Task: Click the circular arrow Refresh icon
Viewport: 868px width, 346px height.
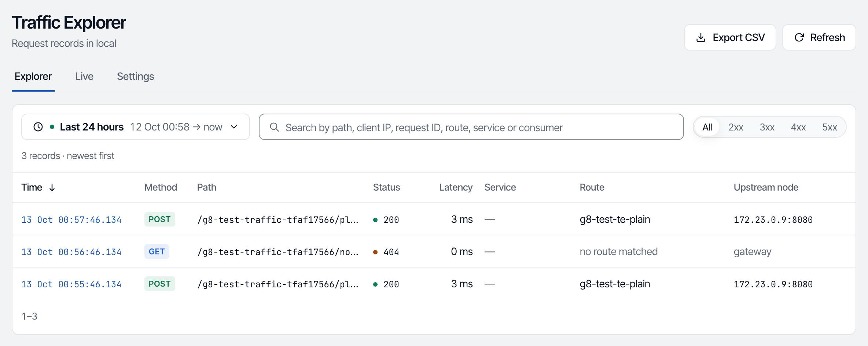Action: click(x=799, y=37)
